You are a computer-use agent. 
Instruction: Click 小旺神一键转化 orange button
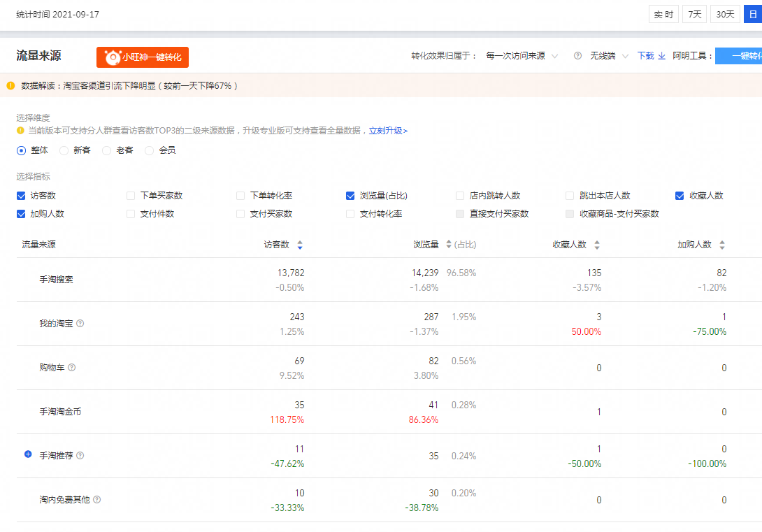(x=143, y=57)
